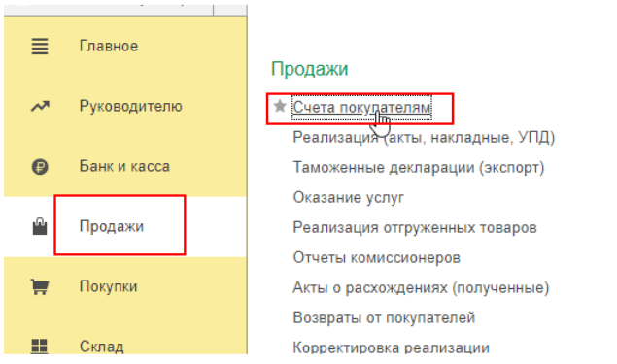The image size is (617, 364).
Task: Select the Продажи section label
Action: 112,227
